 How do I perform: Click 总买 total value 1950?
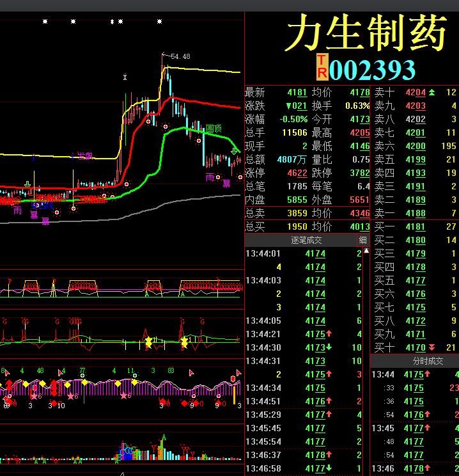[297, 226]
